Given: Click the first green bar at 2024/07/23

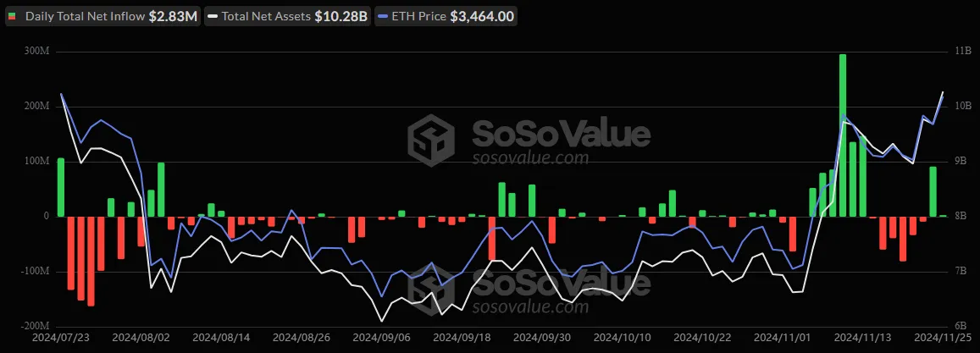Looking at the screenshot, I should pos(61,187).
